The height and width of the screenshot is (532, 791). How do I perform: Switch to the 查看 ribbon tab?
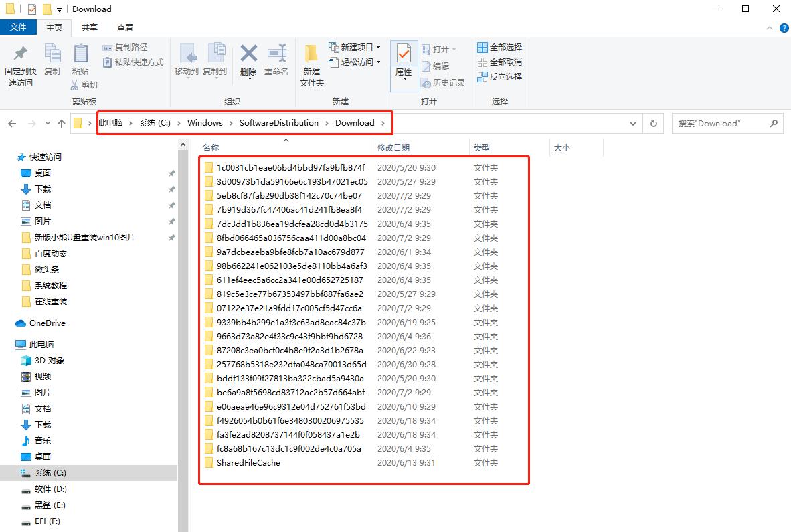click(x=124, y=27)
